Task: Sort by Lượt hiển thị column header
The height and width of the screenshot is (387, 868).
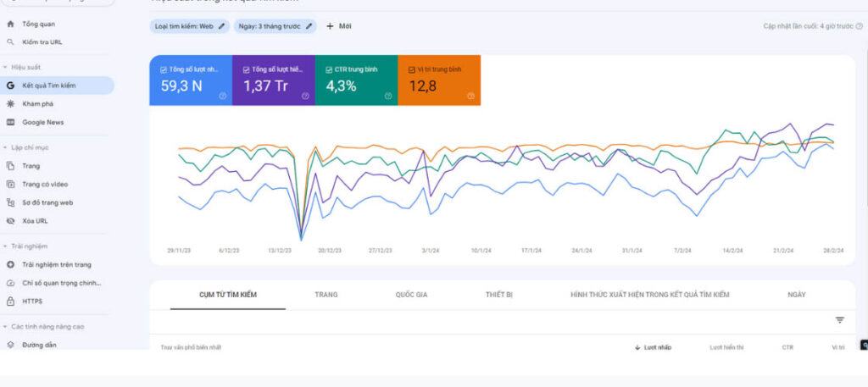Action: [726, 347]
